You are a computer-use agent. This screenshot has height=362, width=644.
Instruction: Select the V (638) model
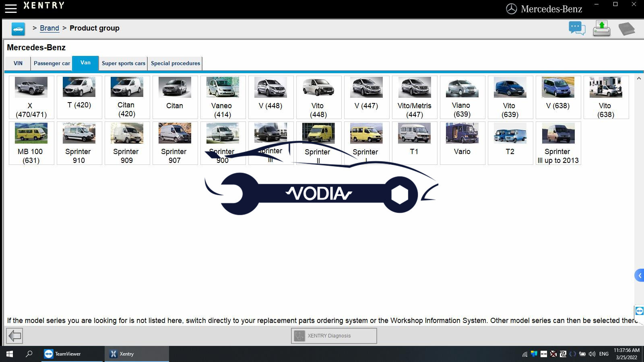pos(558,97)
